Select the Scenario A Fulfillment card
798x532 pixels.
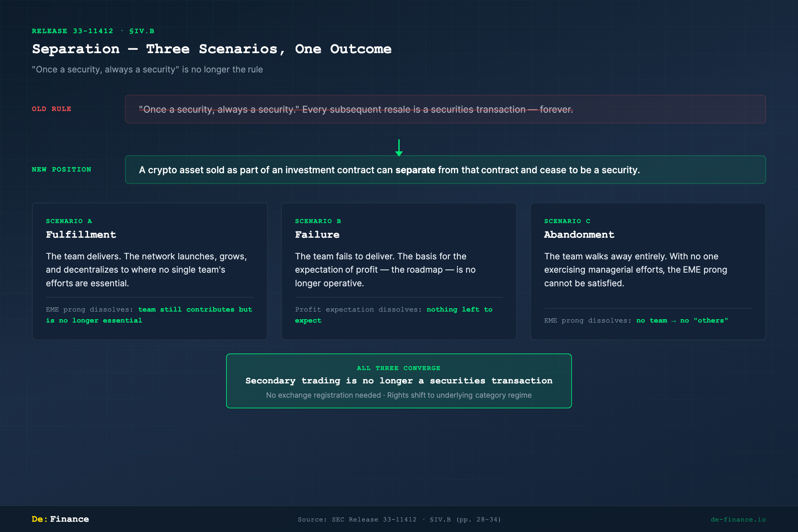[150, 271]
